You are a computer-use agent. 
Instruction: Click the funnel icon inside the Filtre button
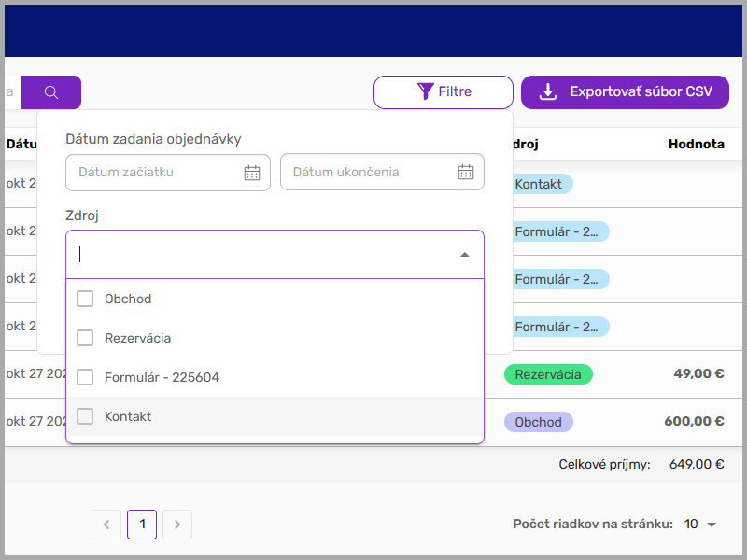[428, 91]
